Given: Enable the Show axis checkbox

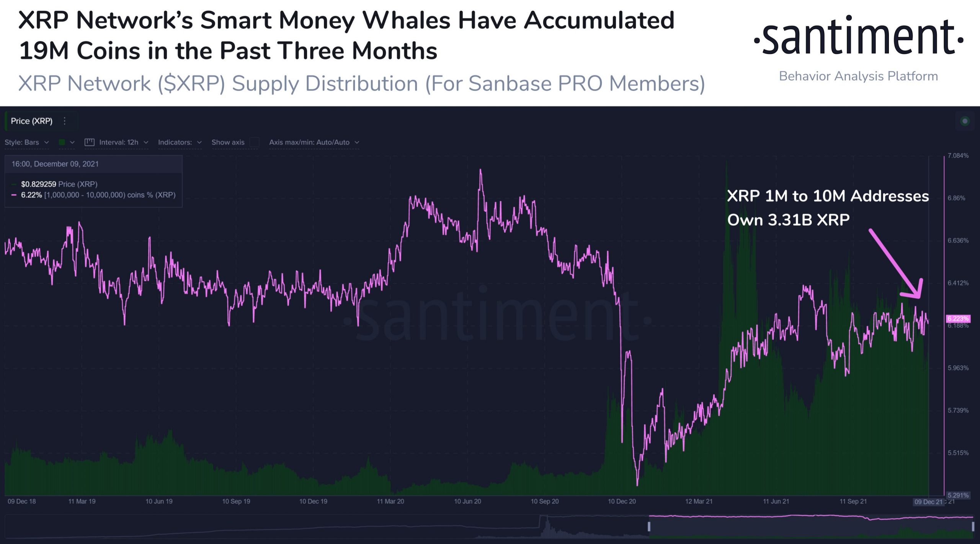Looking at the screenshot, I should click(x=254, y=142).
